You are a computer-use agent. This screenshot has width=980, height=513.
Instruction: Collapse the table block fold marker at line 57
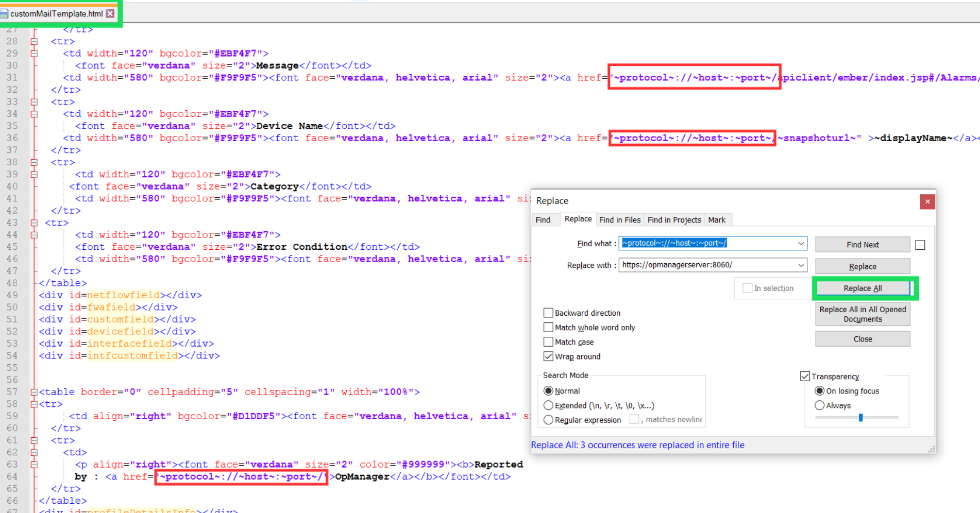(x=34, y=392)
